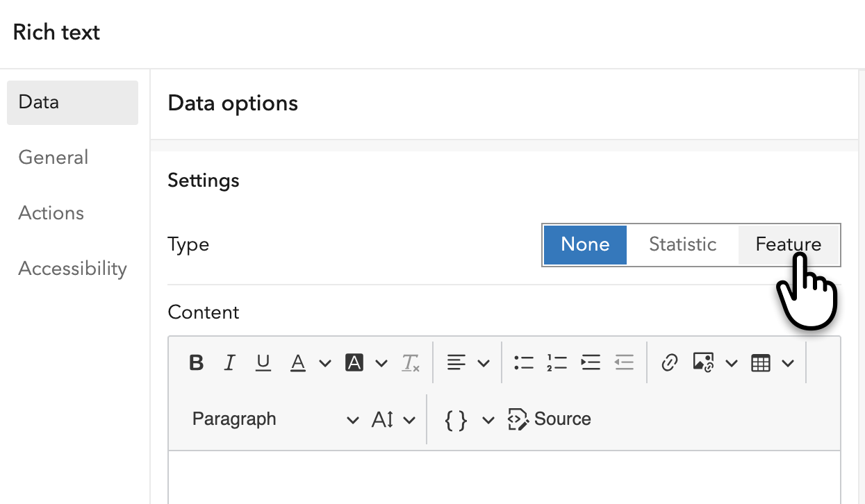865x504 pixels.
Task: Expand the text alignment dropdown arrow
Action: 484,363
